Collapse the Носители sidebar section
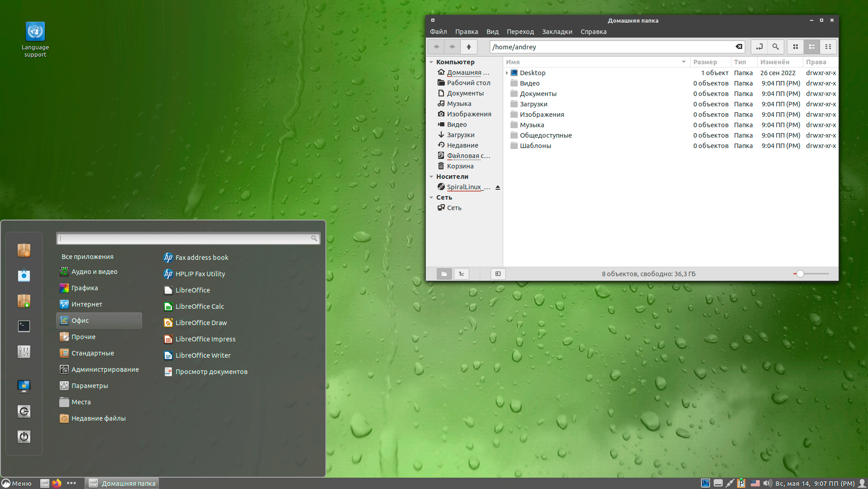 (432, 177)
